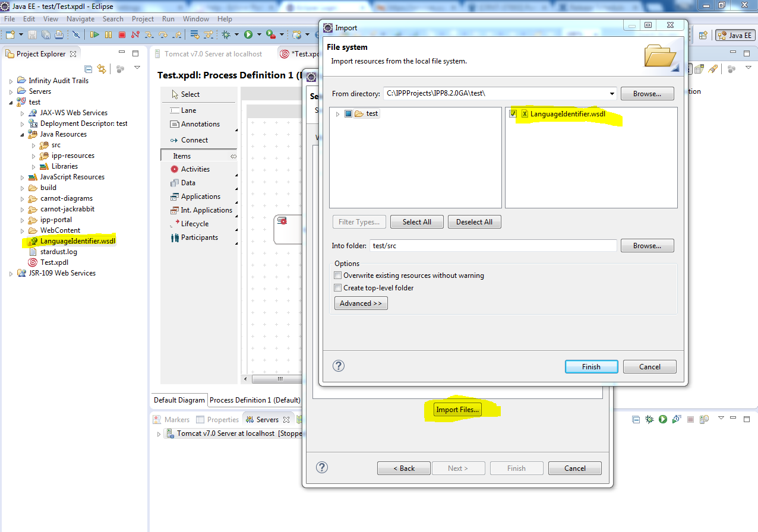Image resolution: width=758 pixels, height=532 pixels.
Task: Expand the Servers project node
Action: pos(11,91)
